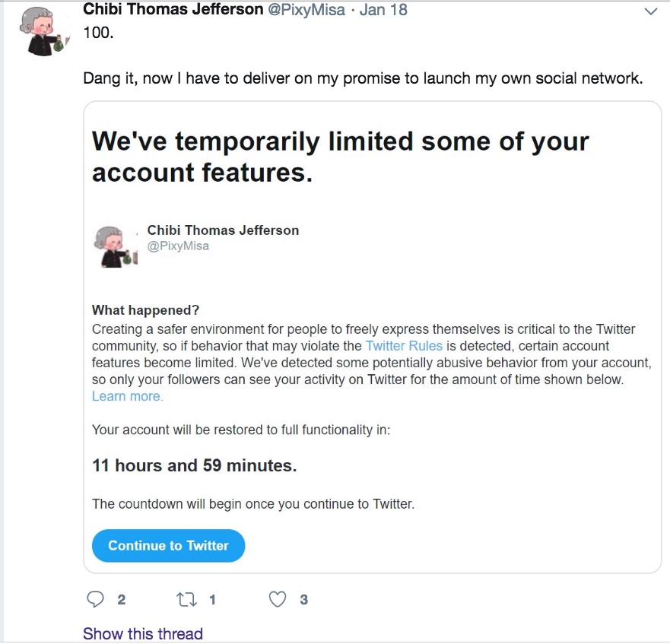Retweet this tweet using the retweet icon
Screen dimensions: 670x644
point(186,600)
